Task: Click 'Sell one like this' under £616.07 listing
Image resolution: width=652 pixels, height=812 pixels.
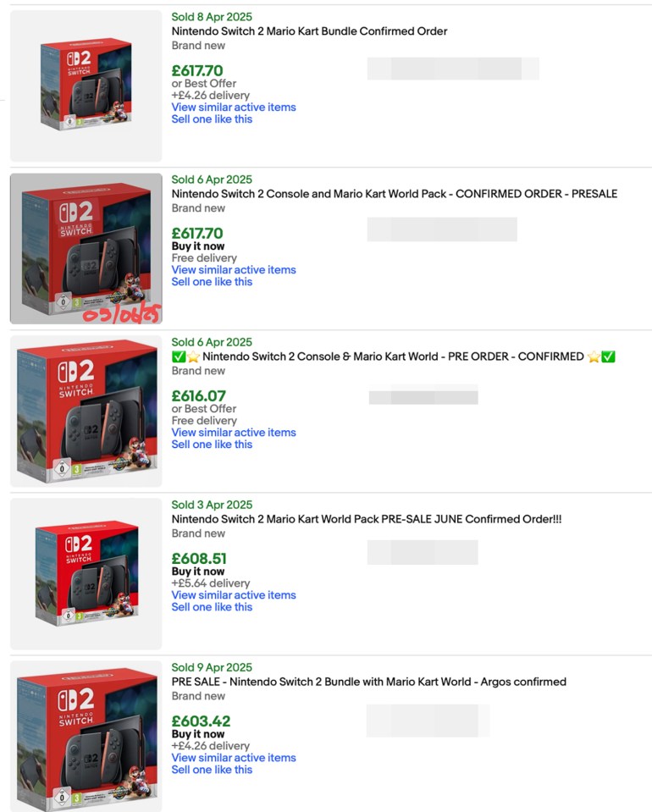Action: [212, 445]
